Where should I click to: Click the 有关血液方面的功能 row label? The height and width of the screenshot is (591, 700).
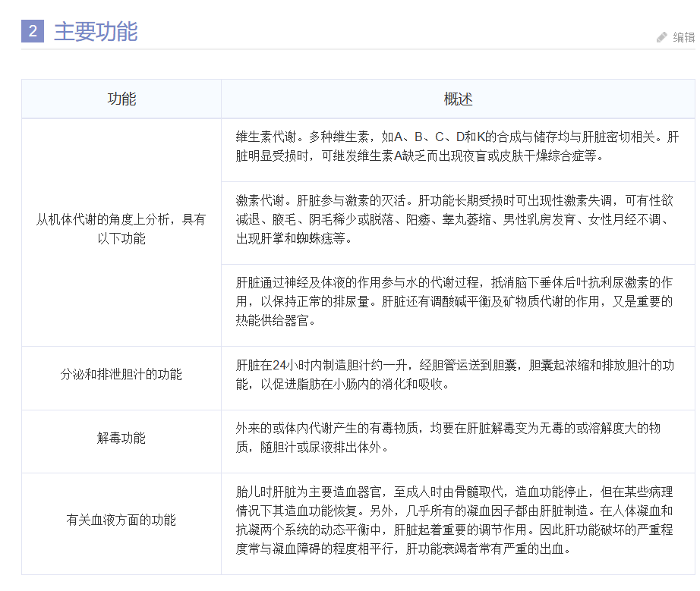pyautogui.click(x=121, y=520)
